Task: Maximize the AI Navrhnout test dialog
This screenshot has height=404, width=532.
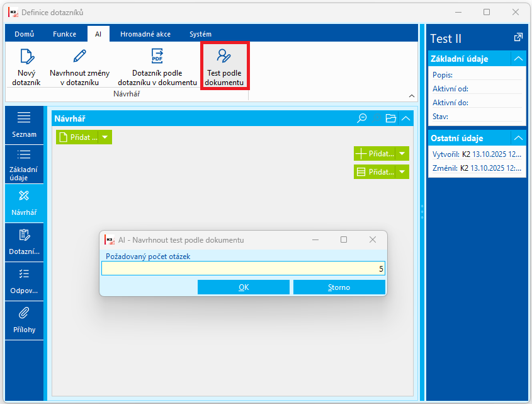Action: (x=344, y=240)
